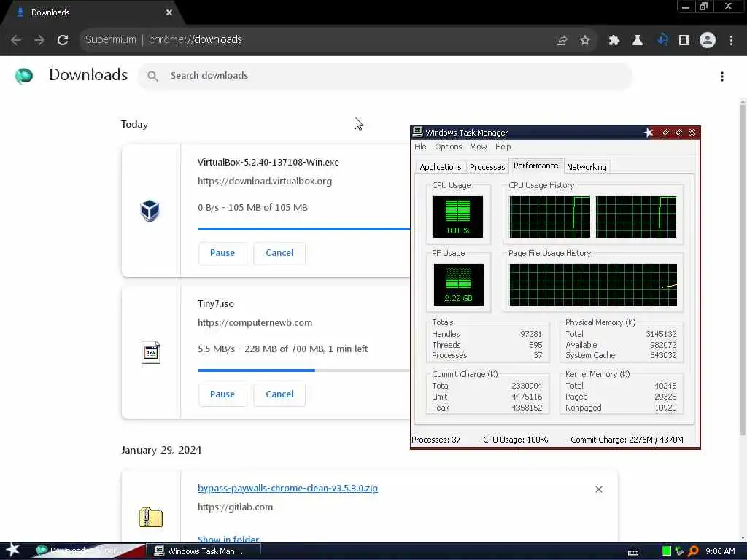Viewport: 747px width, 560px height.
Task: Click the https://download.virtualbox.org source text
Action: point(265,182)
